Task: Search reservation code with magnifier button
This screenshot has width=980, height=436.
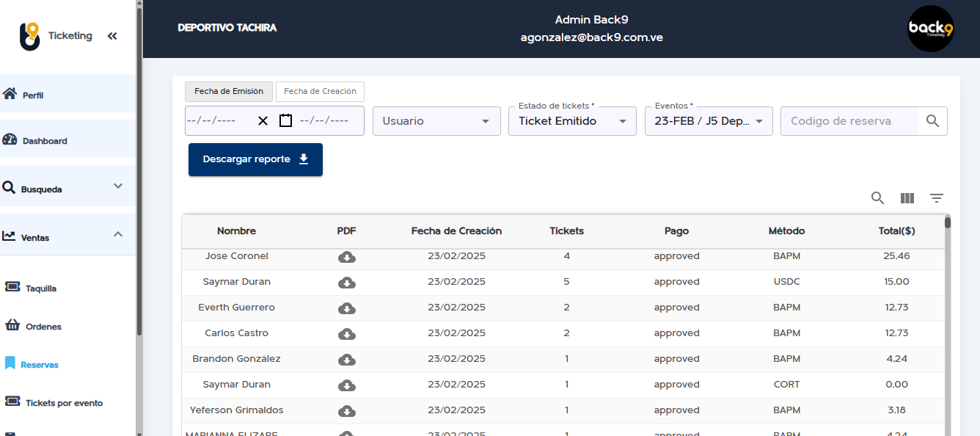Action: 932,121
